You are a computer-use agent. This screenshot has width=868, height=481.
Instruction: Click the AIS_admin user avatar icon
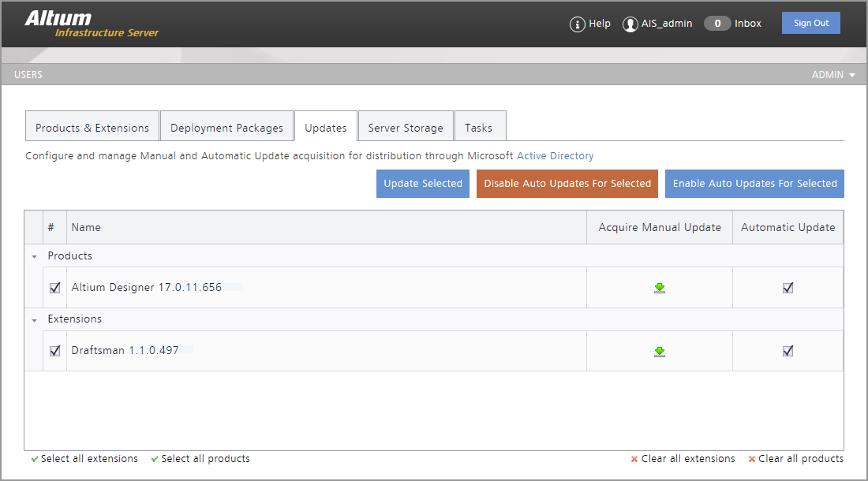coord(630,24)
